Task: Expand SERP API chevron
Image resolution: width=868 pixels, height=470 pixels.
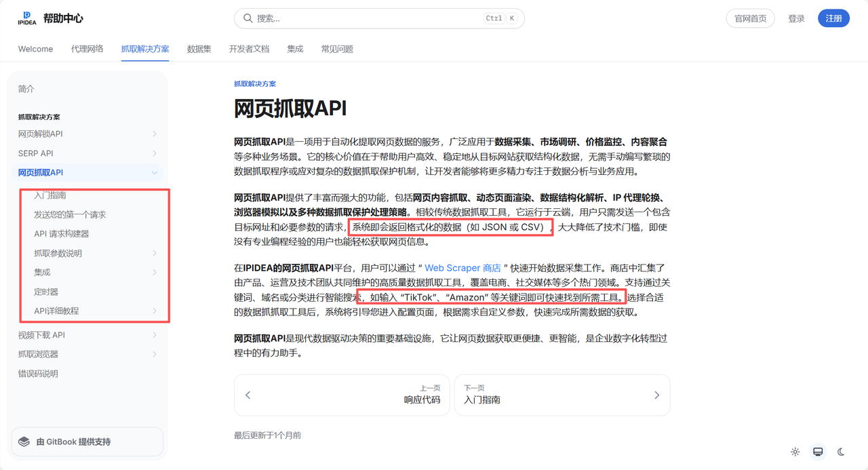Action: pyautogui.click(x=155, y=153)
